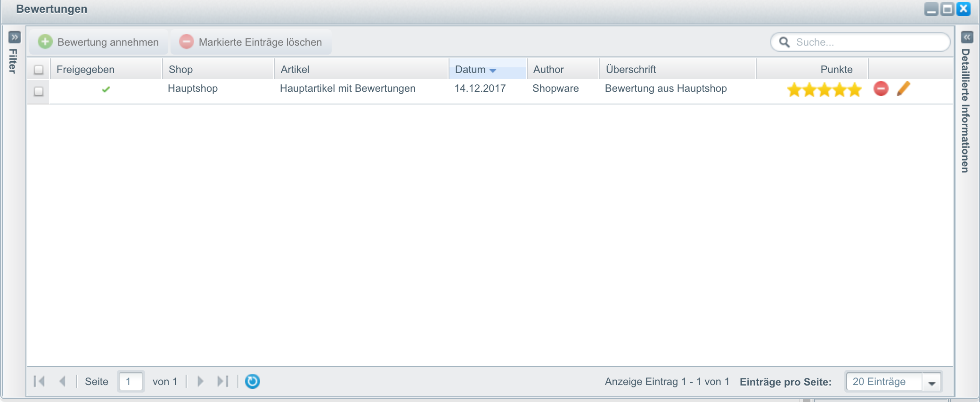Viewport: 980px width, 402px height.
Task: Click the Bewertung annehmen button
Action: click(x=98, y=42)
